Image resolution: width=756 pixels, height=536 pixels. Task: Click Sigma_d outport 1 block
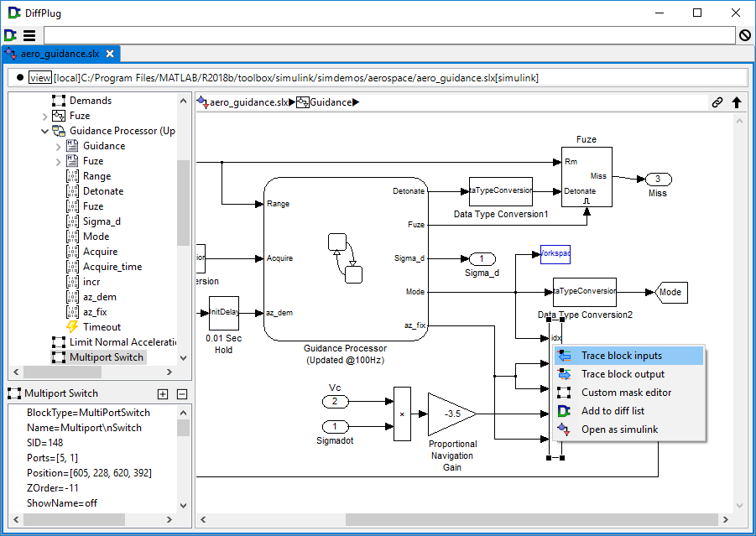(482, 259)
